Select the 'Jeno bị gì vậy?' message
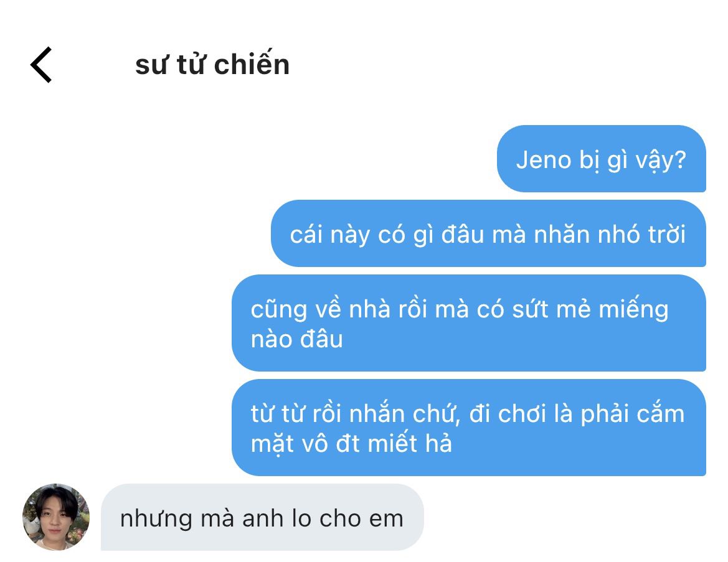This screenshot has width=728, height=562. (x=601, y=159)
